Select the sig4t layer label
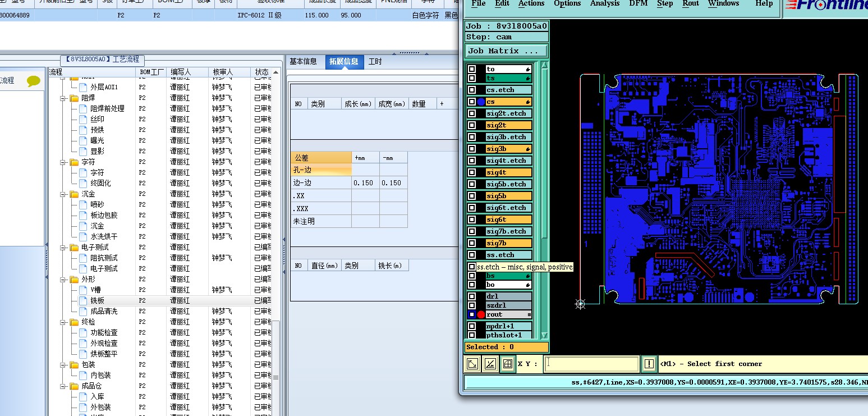The height and width of the screenshot is (416, 868). [508, 172]
